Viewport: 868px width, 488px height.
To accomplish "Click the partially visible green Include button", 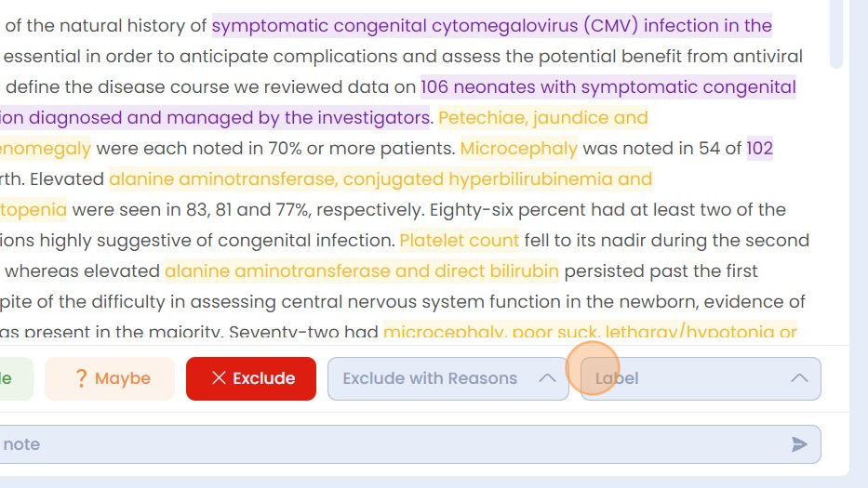I will (x=16, y=378).
